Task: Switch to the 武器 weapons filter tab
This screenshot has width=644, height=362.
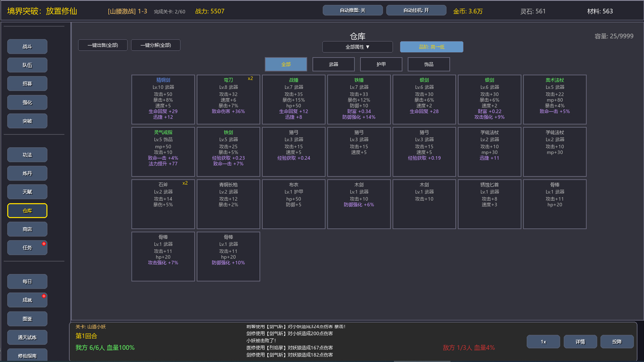Action: pos(333,64)
